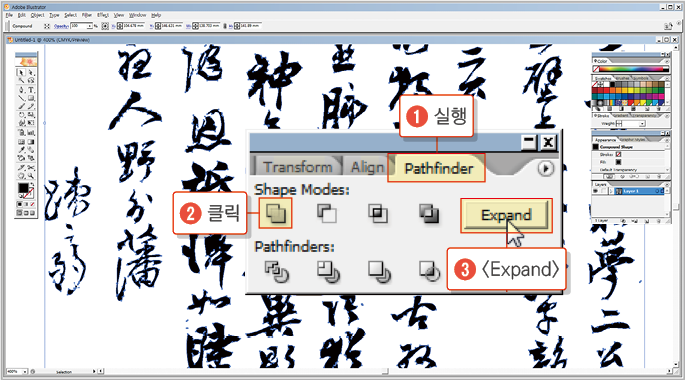The width and height of the screenshot is (685, 380).
Task: Click the Swap Fill and Stroke arrow
Action: coord(32,184)
